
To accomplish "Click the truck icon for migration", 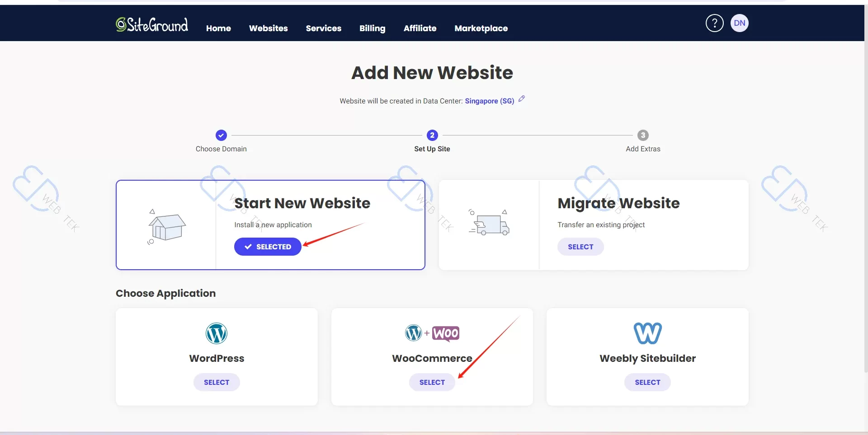I will click(489, 223).
